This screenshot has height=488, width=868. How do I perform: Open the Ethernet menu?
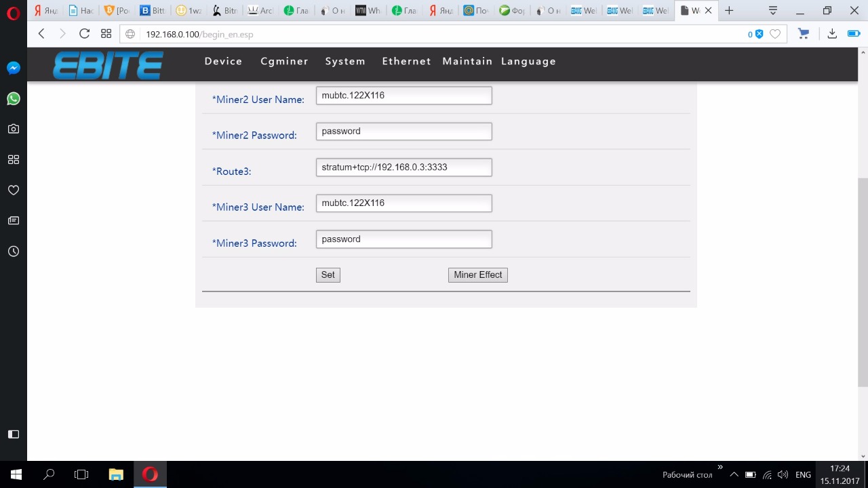tap(406, 61)
